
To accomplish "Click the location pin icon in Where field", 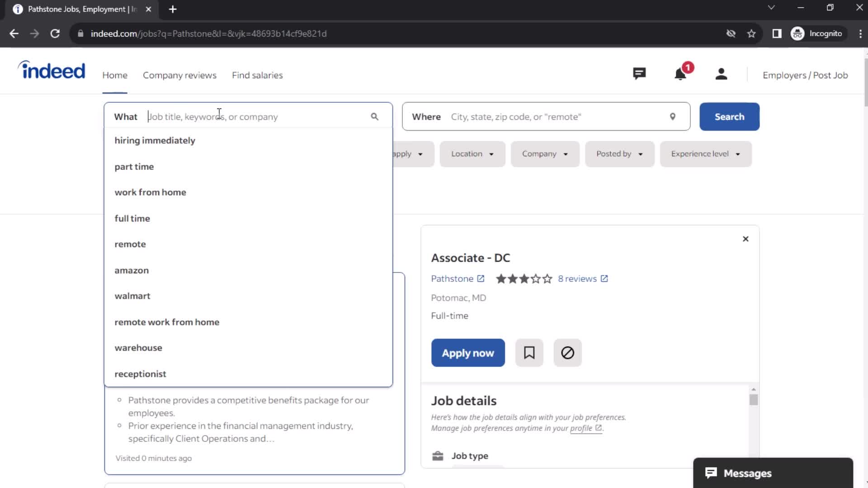I will click(x=672, y=116).
